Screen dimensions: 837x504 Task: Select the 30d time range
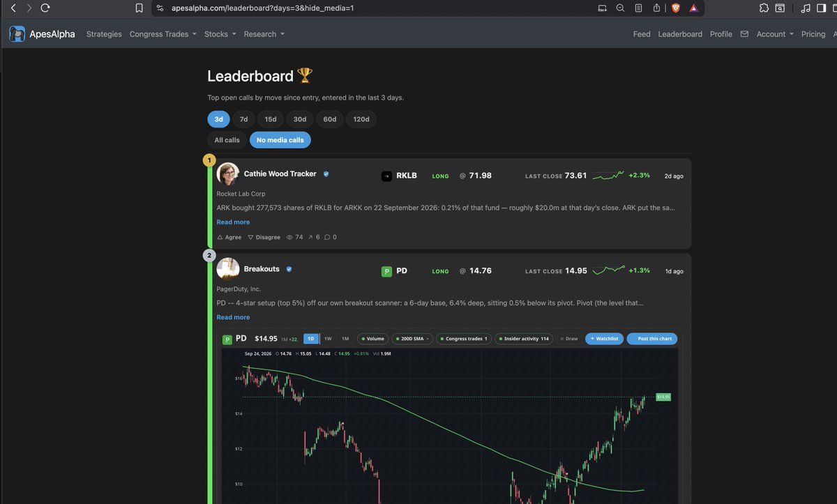(300, 119)
